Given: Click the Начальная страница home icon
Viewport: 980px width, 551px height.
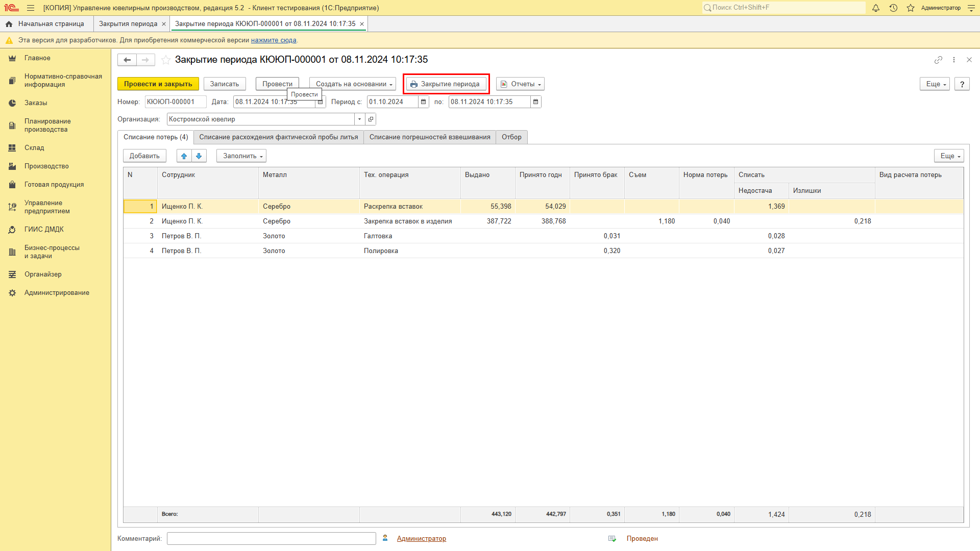Looking at the screenshot, I should pyautogui.click(x=9, y=24).
